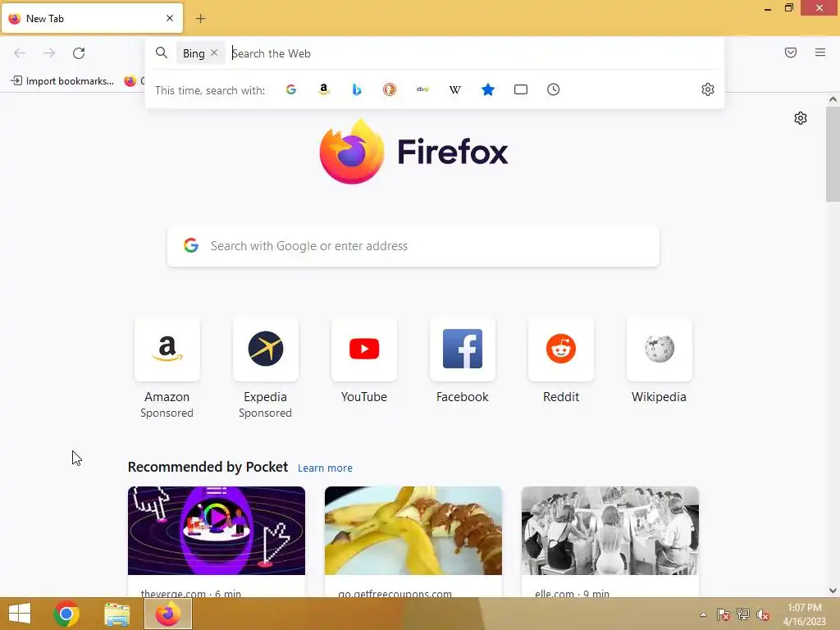The height and width of the screenshot is (630, 840).
Task: Search open tabs using the tab icon
Action: coord(521,89)
